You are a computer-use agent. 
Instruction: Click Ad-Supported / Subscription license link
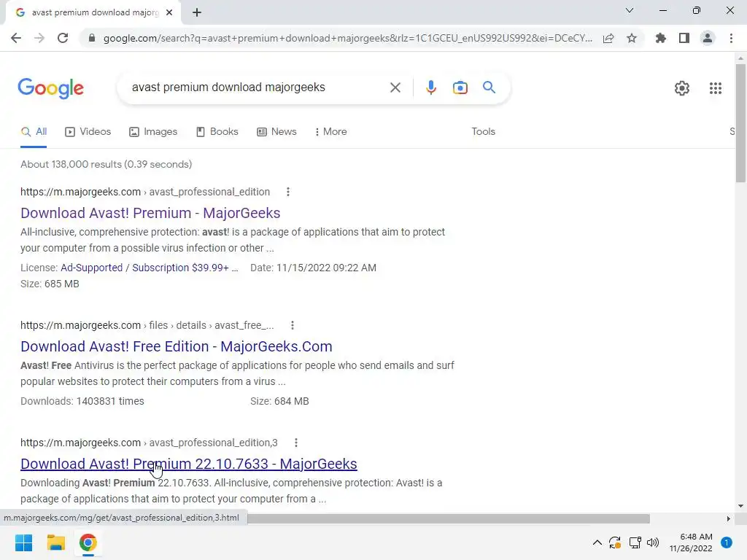149,268
